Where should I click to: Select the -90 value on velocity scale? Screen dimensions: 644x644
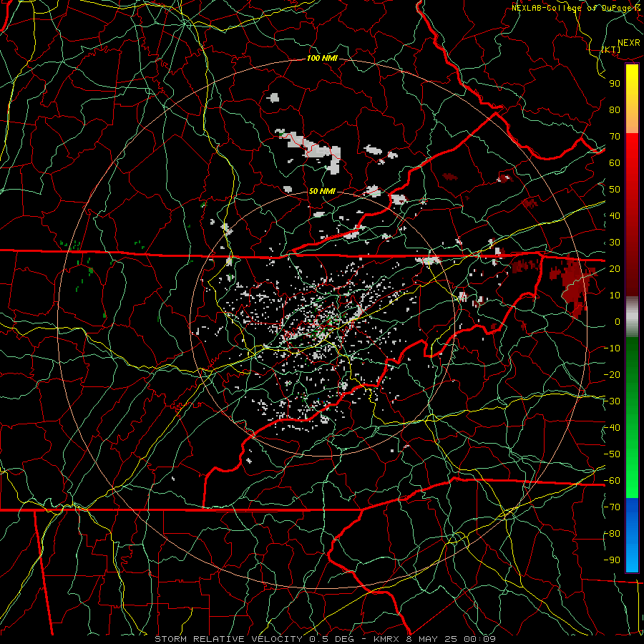tap(612, 560)
